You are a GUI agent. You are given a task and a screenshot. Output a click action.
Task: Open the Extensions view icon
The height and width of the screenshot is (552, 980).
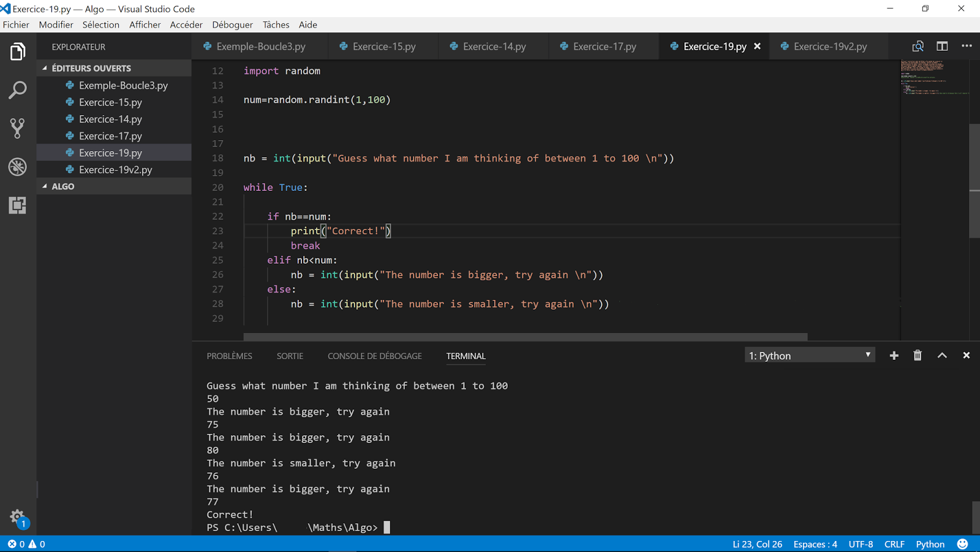tap(17, 206)
